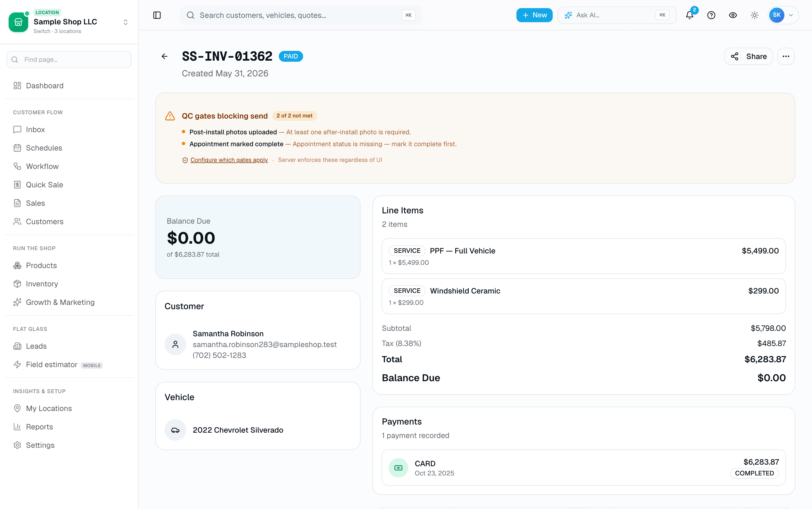Open the notifications bell
The height and width of the screenshot is (509, 812).
689,15
